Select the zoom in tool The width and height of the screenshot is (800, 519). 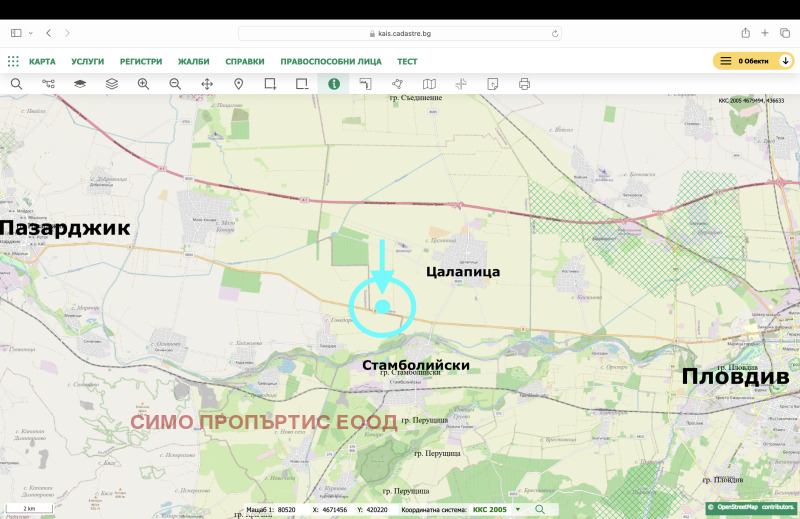[143, 84]
